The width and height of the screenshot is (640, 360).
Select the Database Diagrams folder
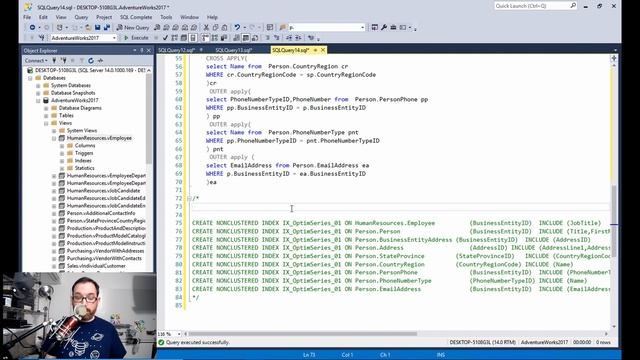click(x=80, y=108)
